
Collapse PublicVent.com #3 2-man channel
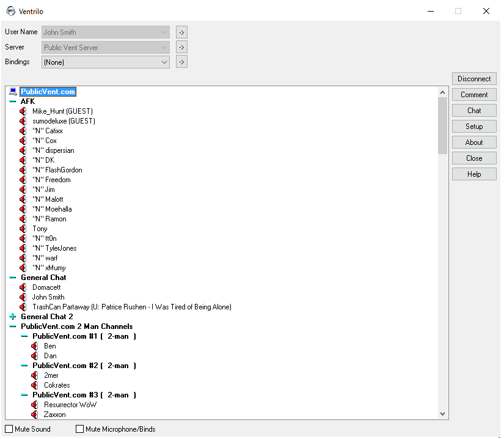point(24,395)
